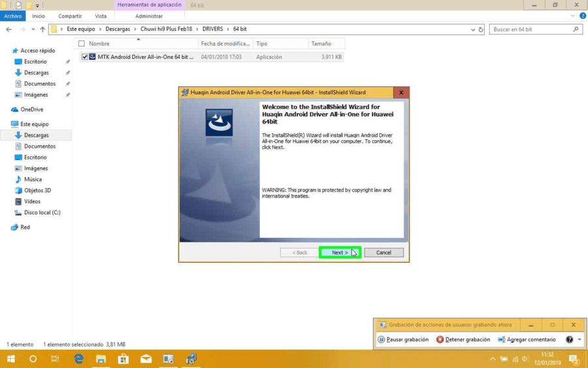Switch to the Inicio ribbon tab
588x368 pixels.
[39, 16]
